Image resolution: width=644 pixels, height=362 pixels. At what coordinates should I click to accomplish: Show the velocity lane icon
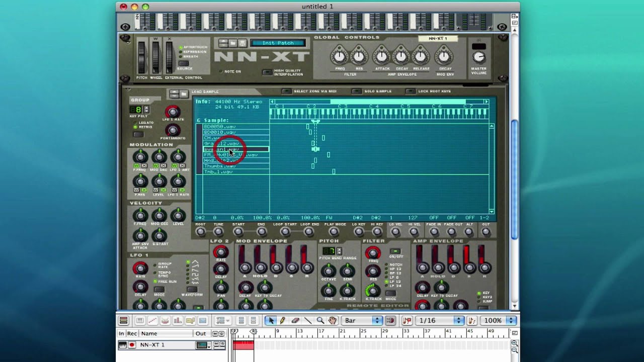click(178, 320)
